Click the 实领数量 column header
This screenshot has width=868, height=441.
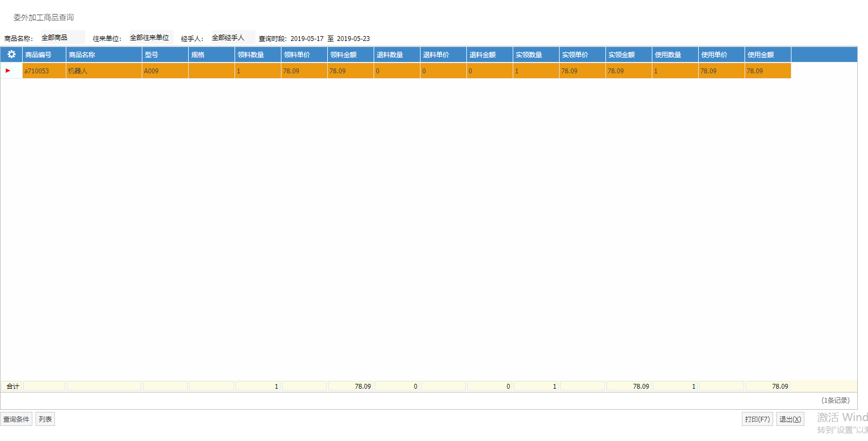click(x=536, y=54)
